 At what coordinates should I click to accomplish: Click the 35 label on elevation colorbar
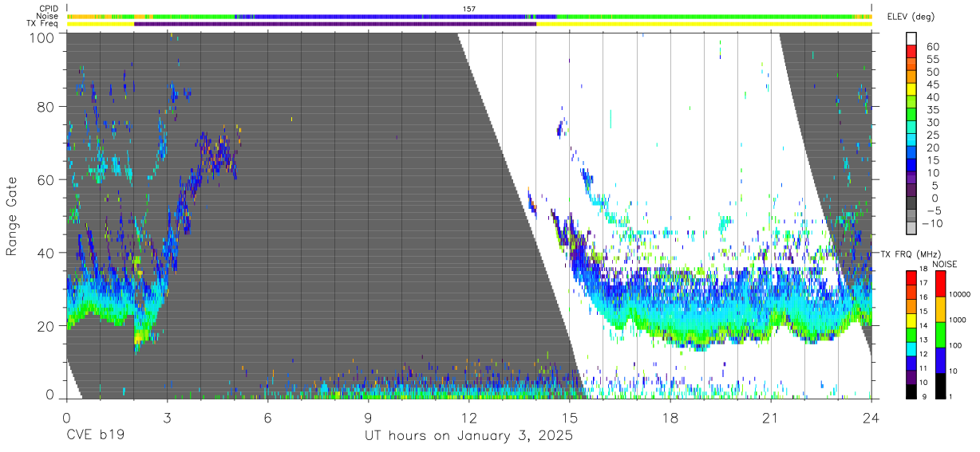click(x=933, y=109)
